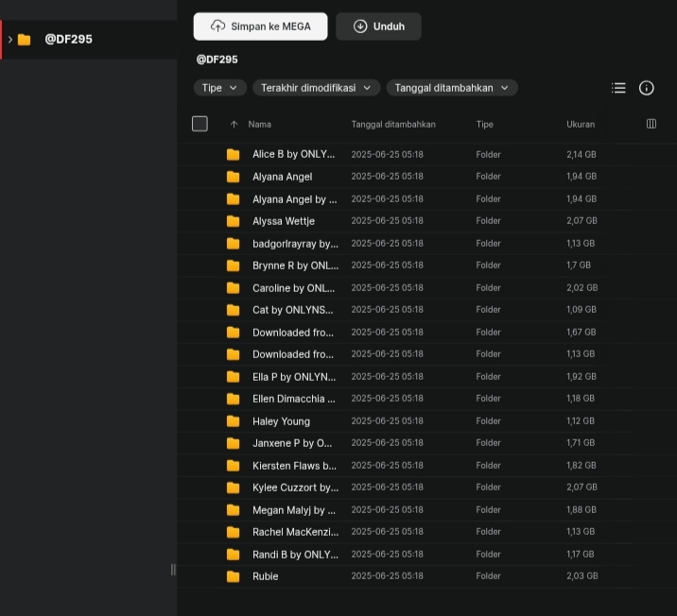
Task: Select folder name Cat by ONLYNS...
Action: pos(293,310)
